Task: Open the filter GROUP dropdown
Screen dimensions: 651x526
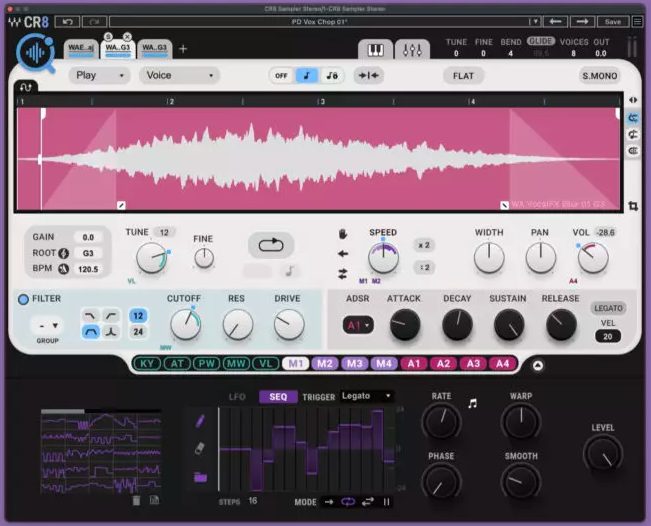Action: click(48, 325)
